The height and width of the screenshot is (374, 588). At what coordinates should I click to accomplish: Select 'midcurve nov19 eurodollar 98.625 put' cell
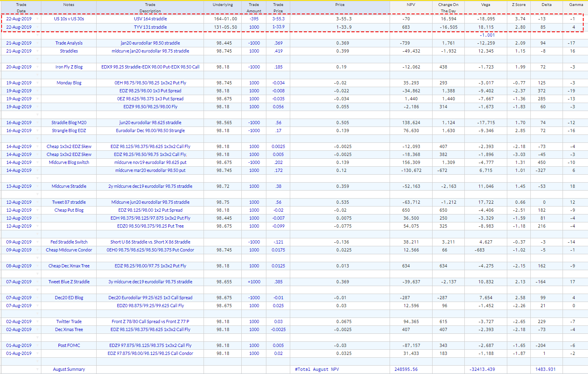click(x=150, y=162)
